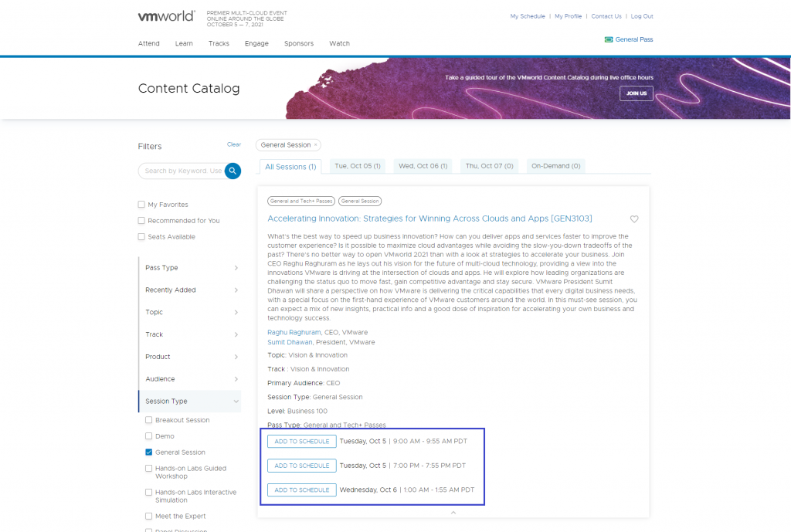Collapse the Session Type filter
Image resolution: width=791 pixels, height=532 pixels.
(236, 402)
